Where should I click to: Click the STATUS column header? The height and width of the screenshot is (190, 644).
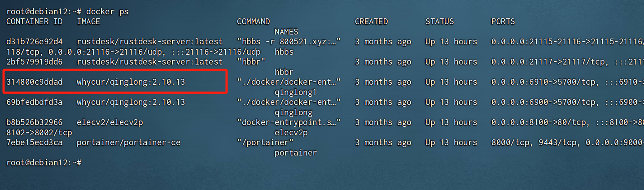pyautogui.click(x=439, y=22)
